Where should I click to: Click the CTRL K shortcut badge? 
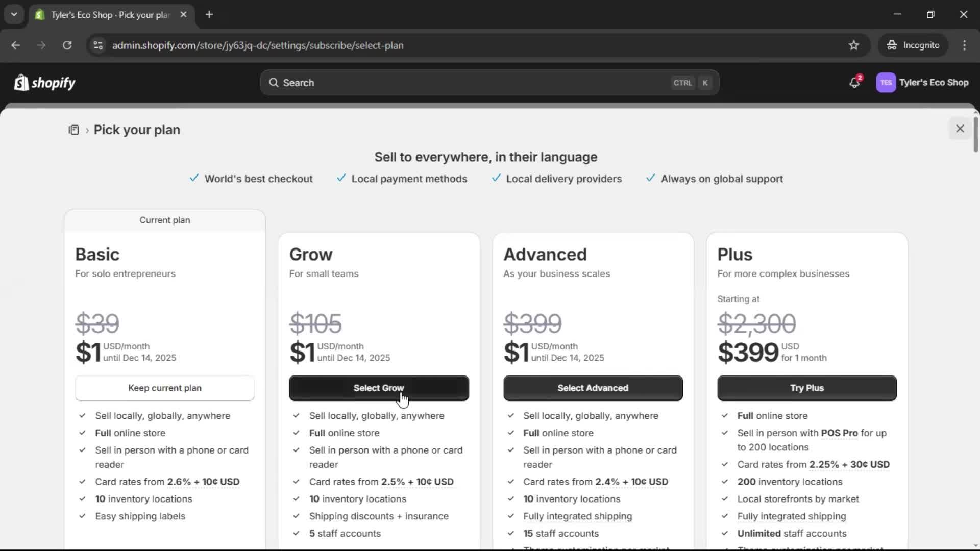tap(691, 83)
